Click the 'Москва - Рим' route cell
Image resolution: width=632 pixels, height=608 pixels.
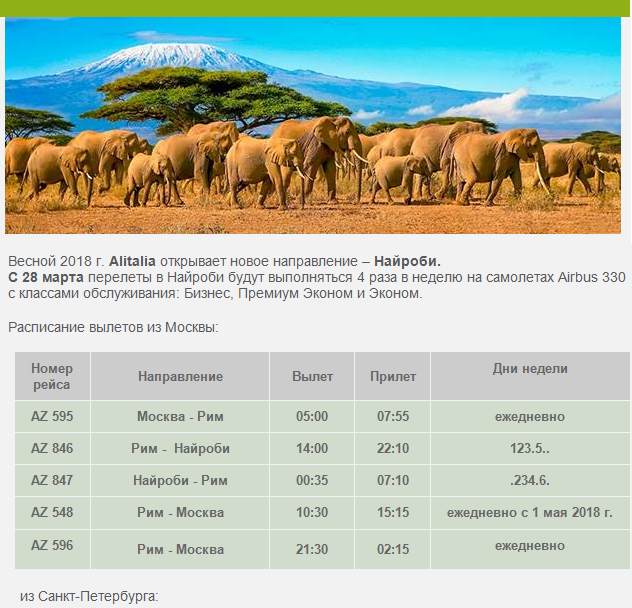180,416
